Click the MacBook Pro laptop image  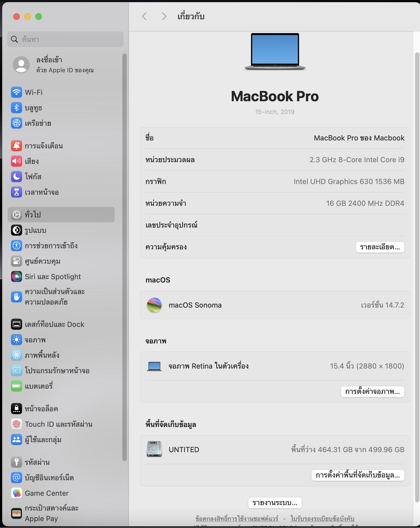pos(275,51)
